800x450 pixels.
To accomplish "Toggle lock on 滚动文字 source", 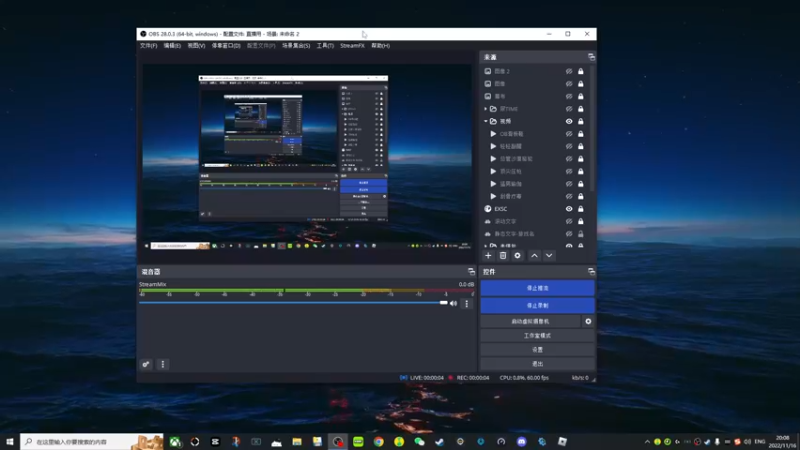I will point(581,221).
